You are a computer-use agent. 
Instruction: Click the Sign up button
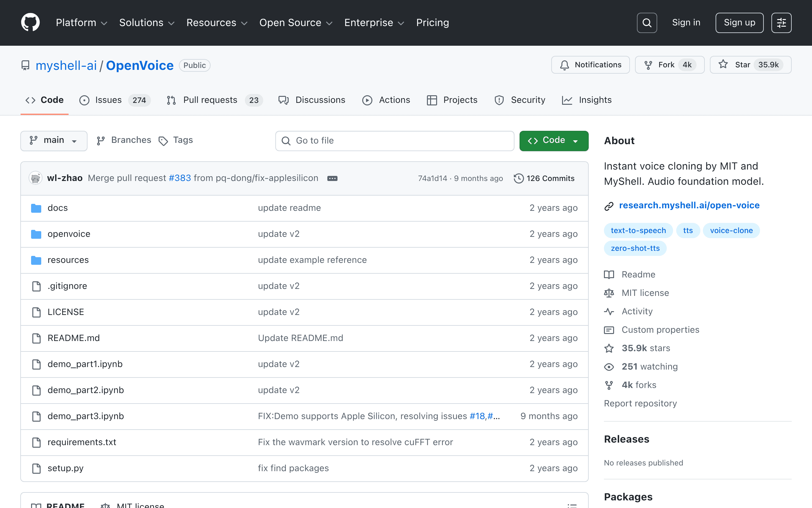pos(739,23)
